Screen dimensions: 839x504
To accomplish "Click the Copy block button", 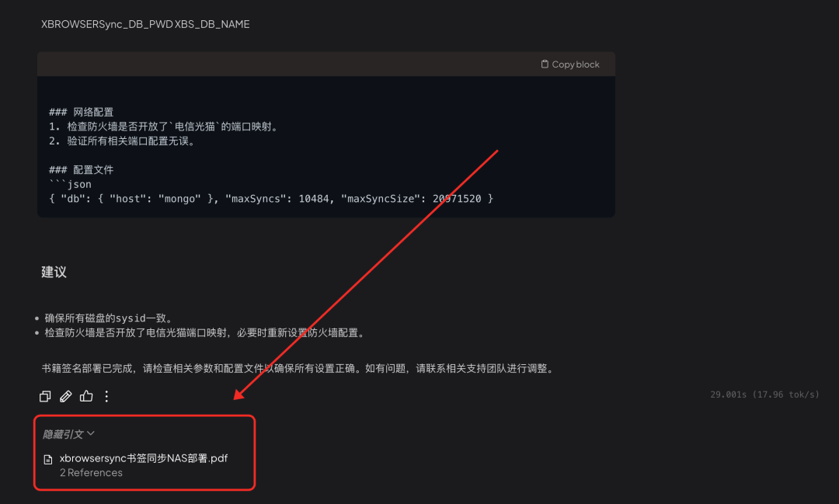I will click(x=570, y=64).
